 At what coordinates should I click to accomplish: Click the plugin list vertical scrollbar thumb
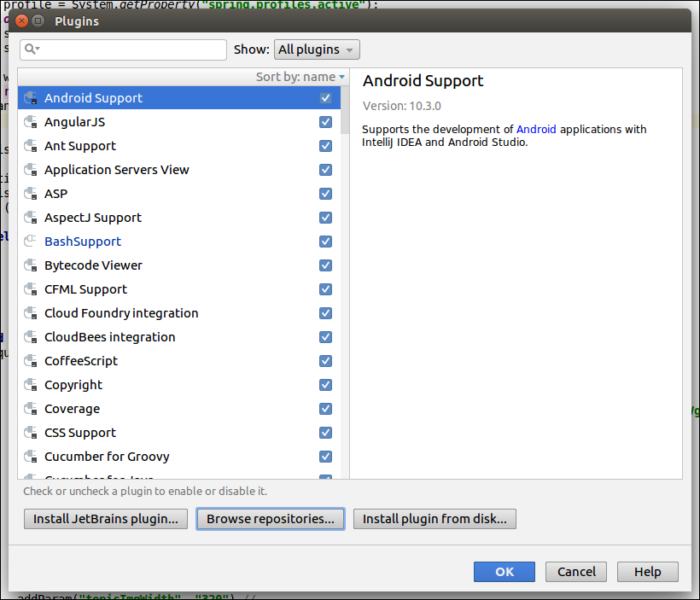(345, 110)
